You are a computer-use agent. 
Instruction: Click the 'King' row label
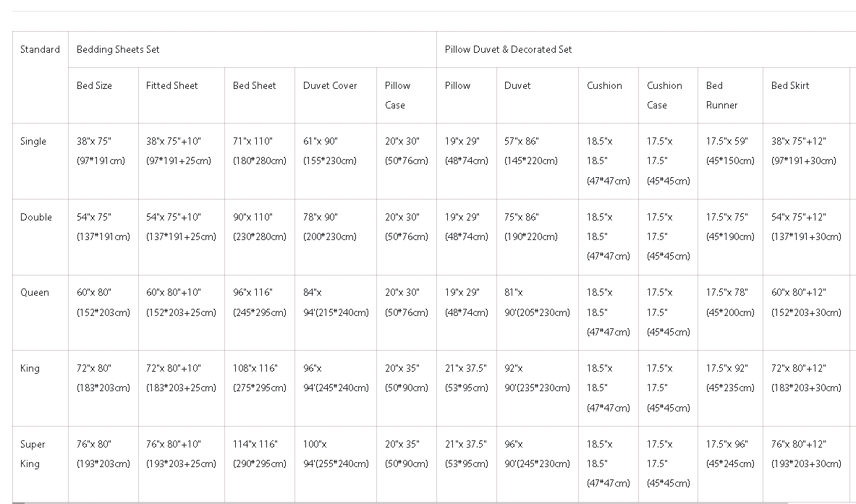tap(30, 368)
